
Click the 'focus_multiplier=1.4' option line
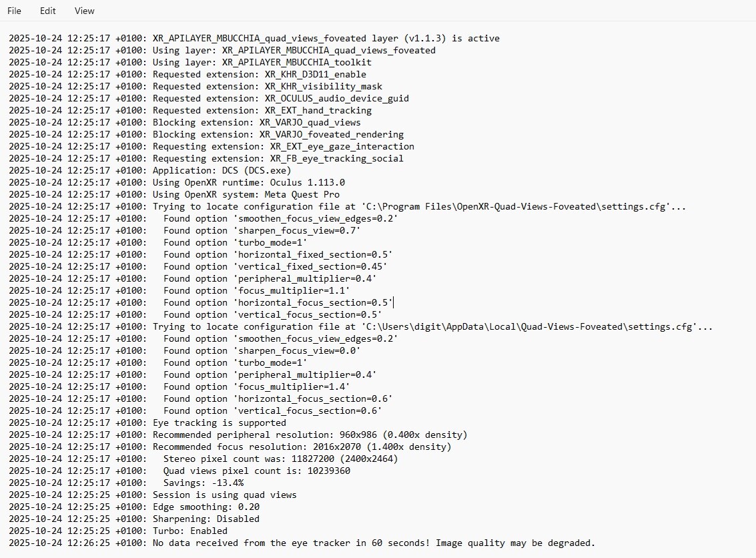click(x=256, y=386)
